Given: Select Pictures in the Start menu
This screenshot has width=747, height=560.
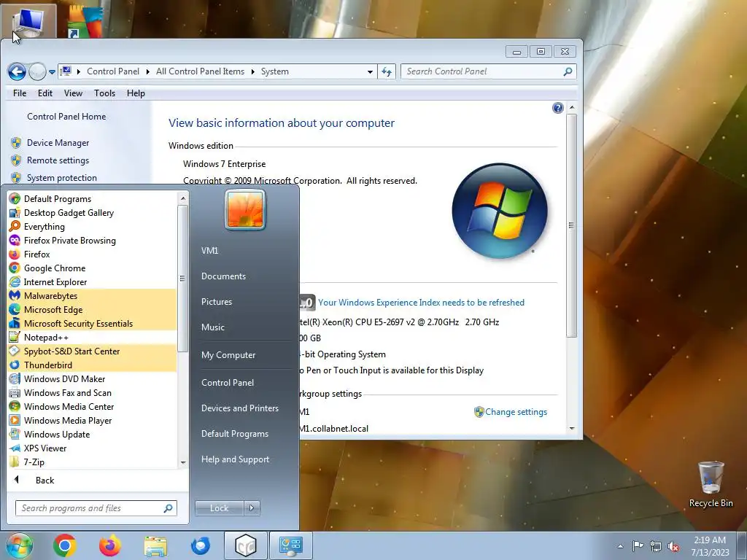Looking at the screenshot, I should tap(217, 302).
